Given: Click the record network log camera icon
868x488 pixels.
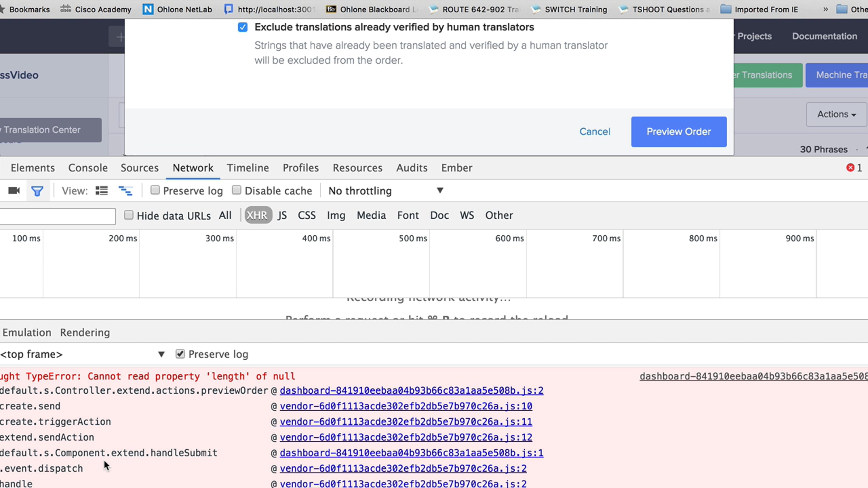Looking at the screenshot, I should tap(14, 191).
